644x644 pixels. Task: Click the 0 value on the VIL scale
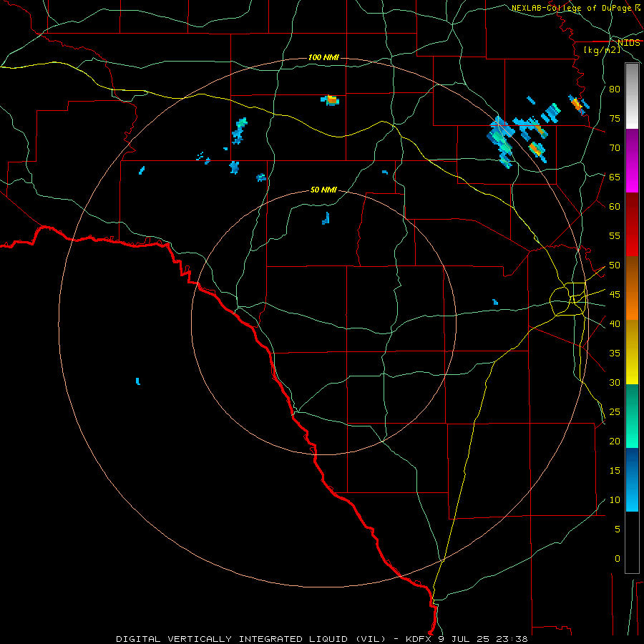(x=618, y=559)
